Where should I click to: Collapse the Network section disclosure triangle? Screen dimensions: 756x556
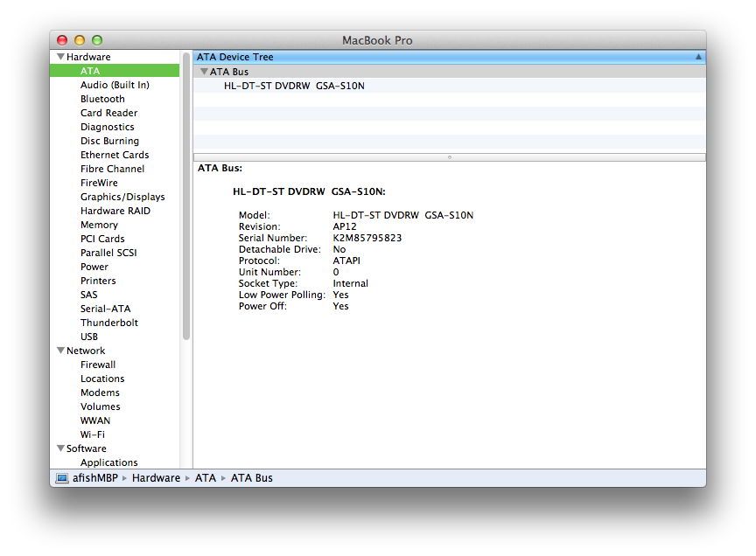tap(60, 351)
